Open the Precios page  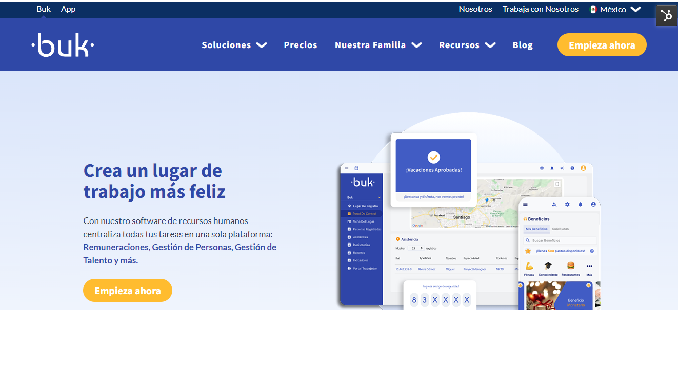[300, 45]
